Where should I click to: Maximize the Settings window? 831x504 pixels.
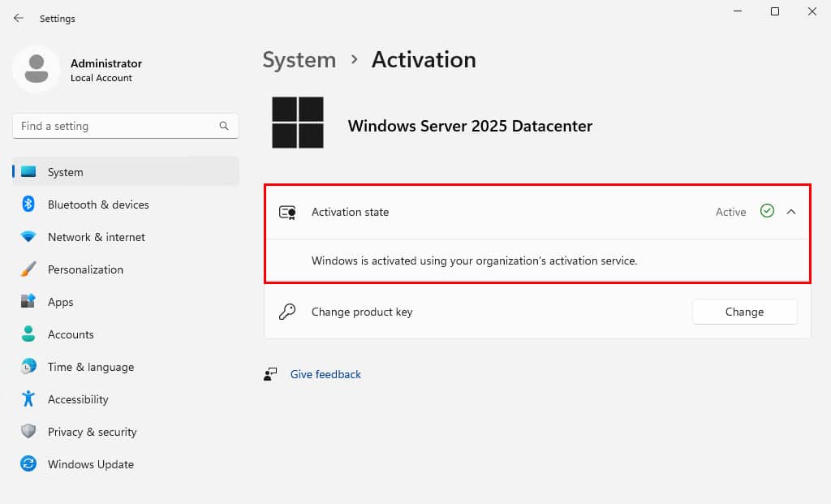775,11
